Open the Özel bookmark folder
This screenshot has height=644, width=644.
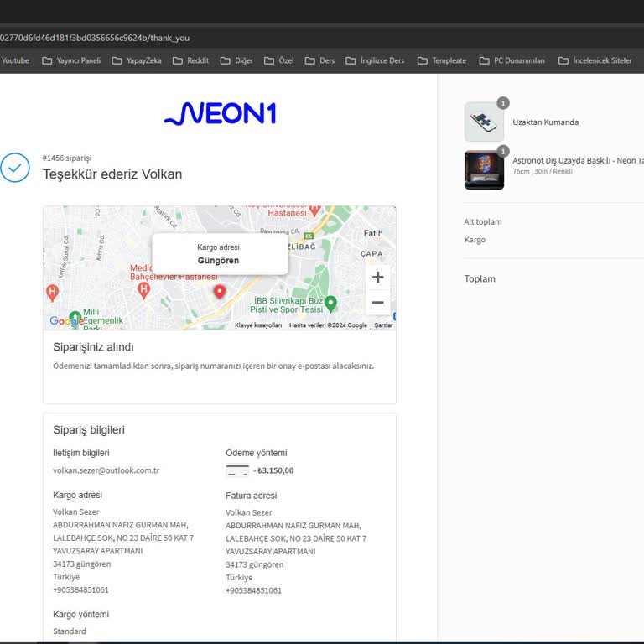click(279, 60)
